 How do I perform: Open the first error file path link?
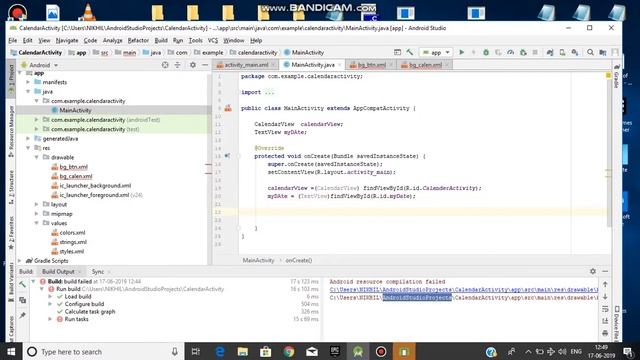coord(464,289)
